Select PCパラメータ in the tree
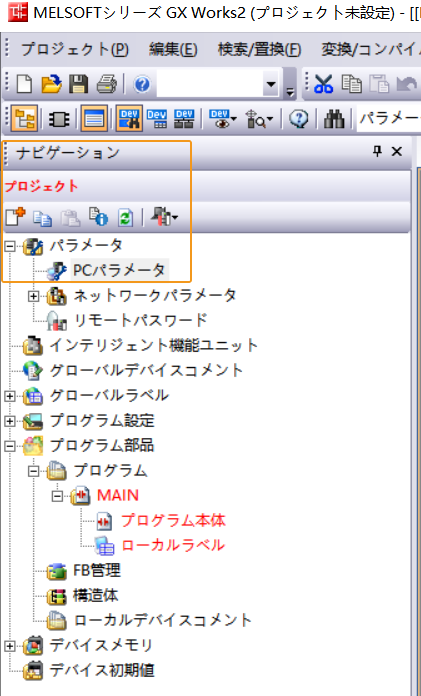Image resolution: width=421 pixels, height=696 pixels. coord(119,270)
